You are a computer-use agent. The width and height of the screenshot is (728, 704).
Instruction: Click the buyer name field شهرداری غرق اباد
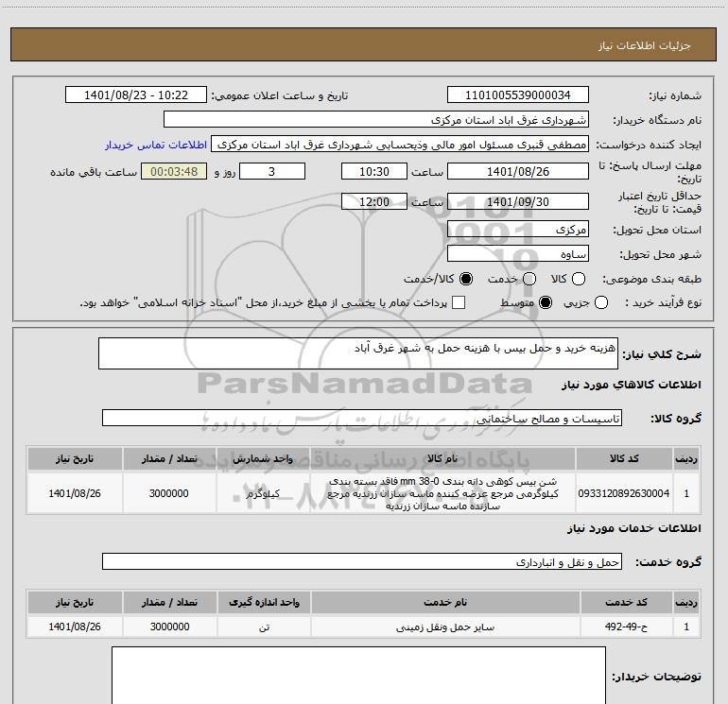pos(376,120)
